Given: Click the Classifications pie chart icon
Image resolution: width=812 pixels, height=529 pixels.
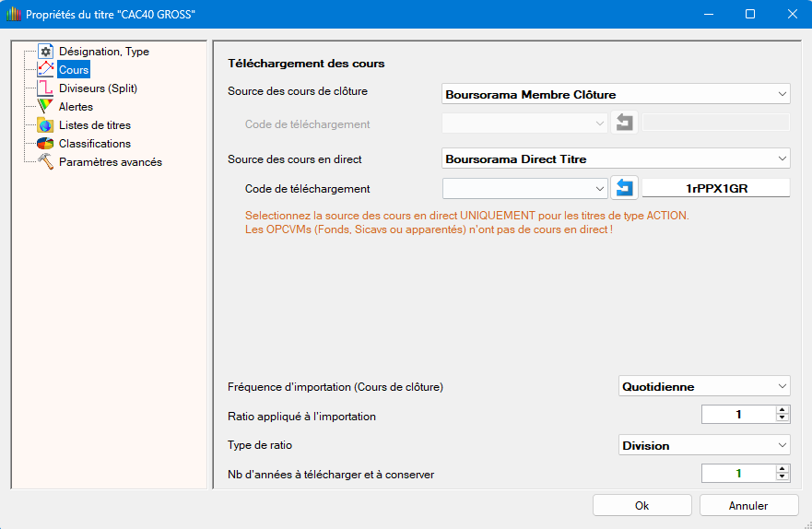Looking at the screenshot, I should [x=45, y=144].
